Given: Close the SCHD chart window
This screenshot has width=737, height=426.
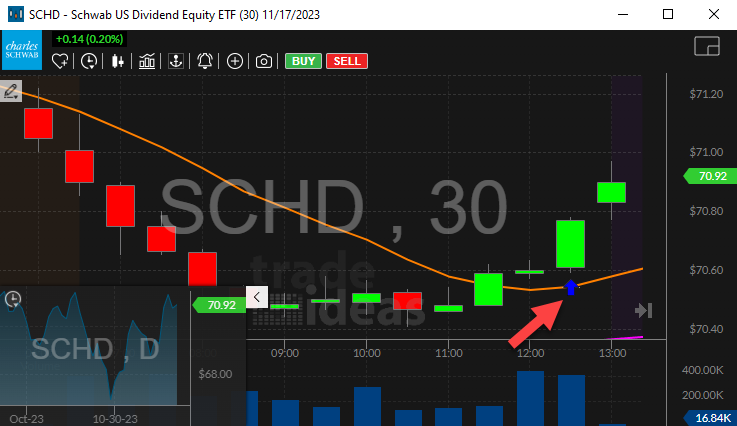Looking at the screenshot, I should coord(713,14).
